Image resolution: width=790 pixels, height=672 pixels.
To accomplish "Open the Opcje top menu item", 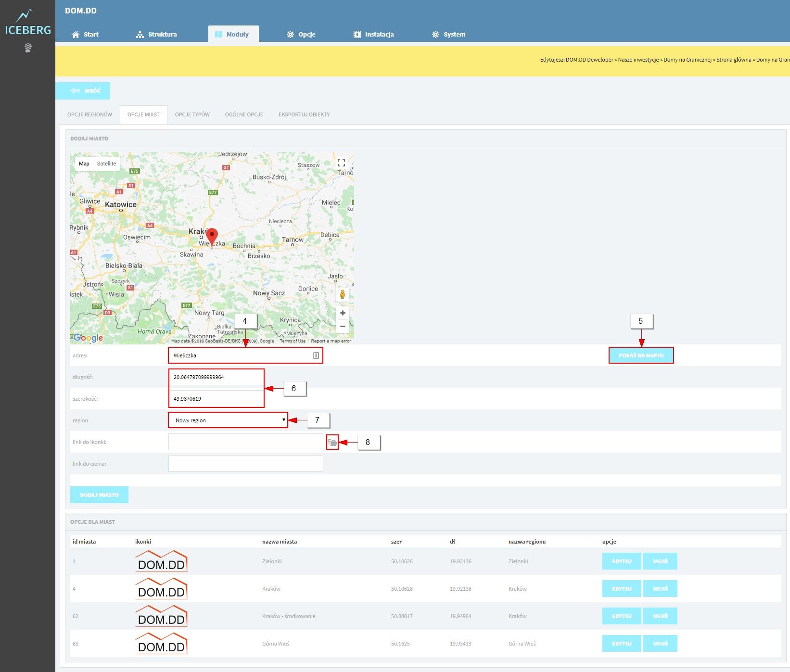I will [301, 34].
